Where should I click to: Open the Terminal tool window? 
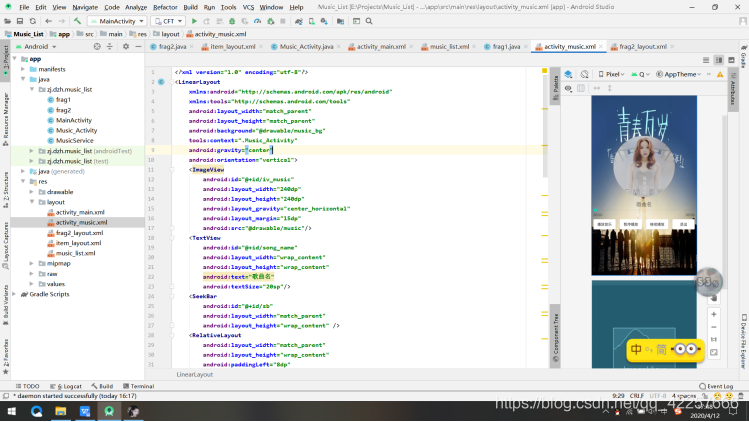138,386
